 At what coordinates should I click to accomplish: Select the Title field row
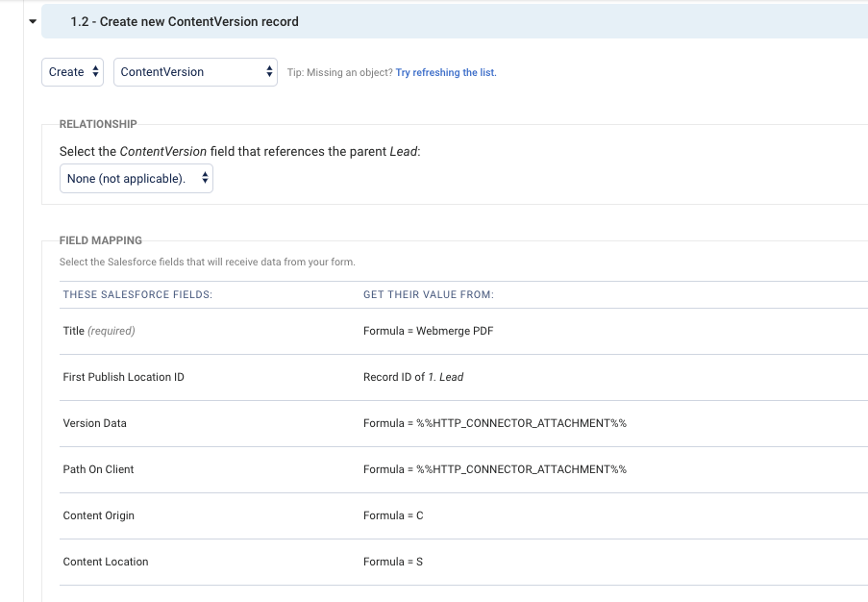click(99, 331)
